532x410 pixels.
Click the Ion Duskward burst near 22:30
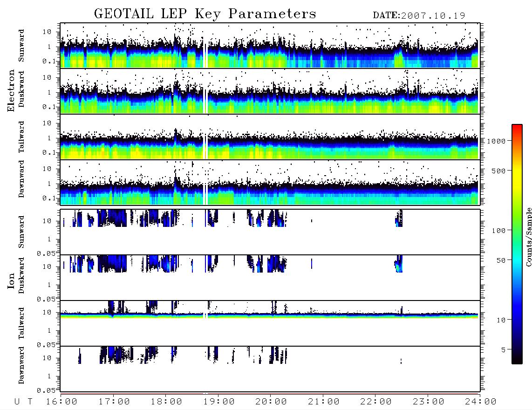(399, 264)
